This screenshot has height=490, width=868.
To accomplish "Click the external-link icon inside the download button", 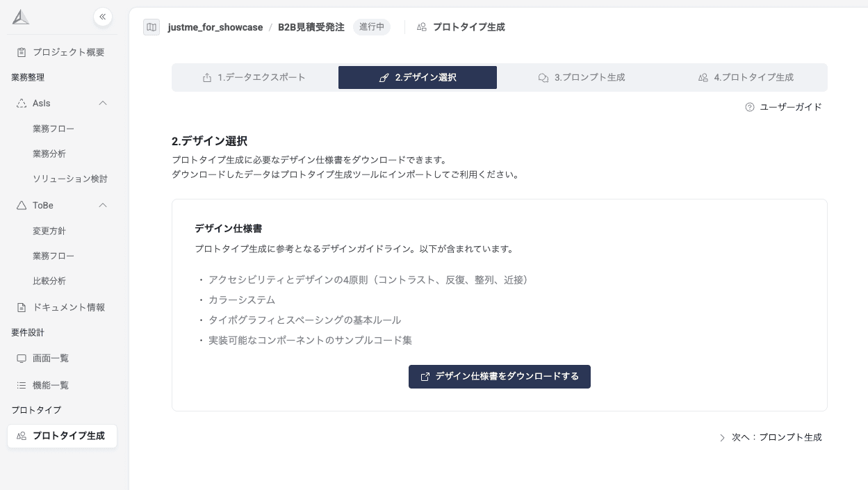I will pyautogui.click(x=425, y=376).
